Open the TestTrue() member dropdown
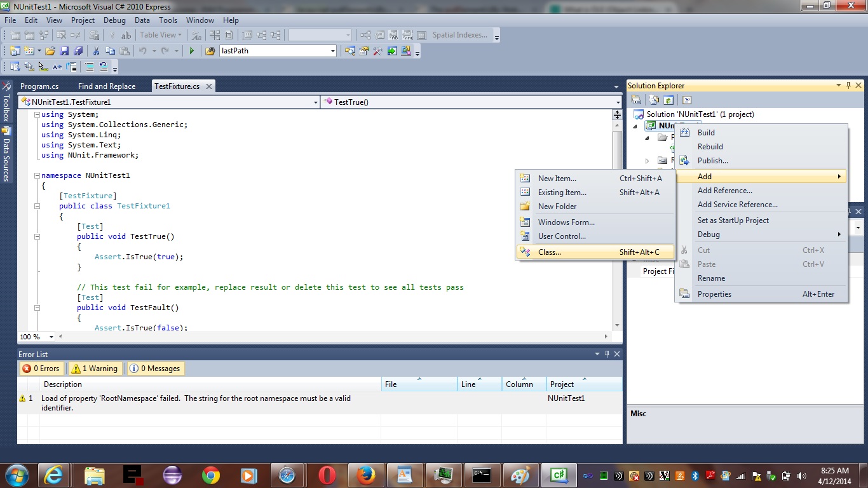Image resolution: width=868 pixels, height=488 pixels. [x=618, y=102]
